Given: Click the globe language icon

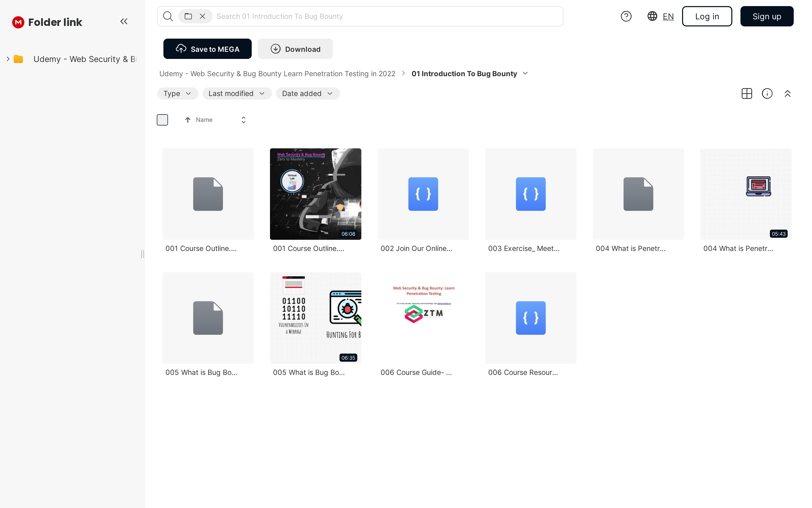Looking at the screenshot, I should click(x=652, y=16).
